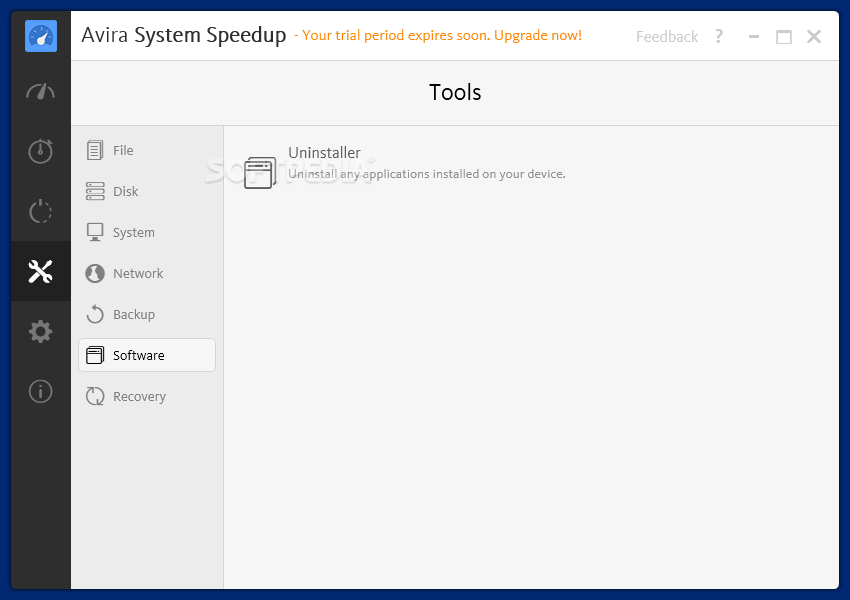The height and width of the screenshot is (600, 850).
Task: Select the wrench Tools sidebar section
Action: click(x=41, y=271)
